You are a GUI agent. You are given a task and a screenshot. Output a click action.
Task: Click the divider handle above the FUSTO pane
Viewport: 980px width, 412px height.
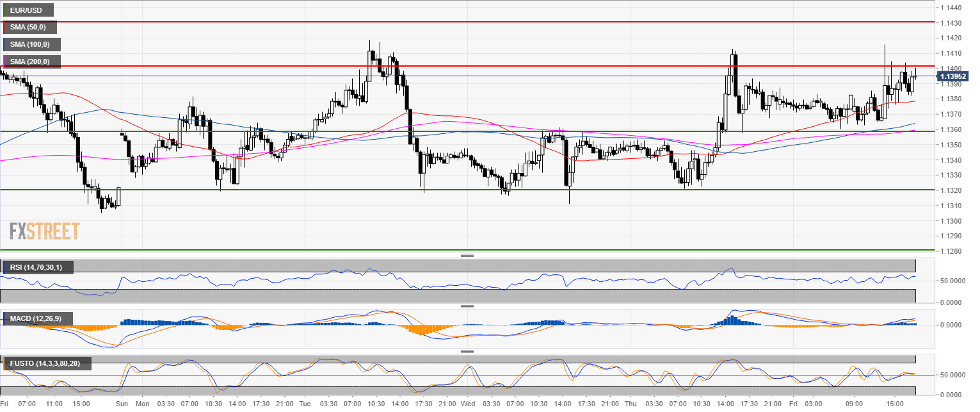pos(467,351)
